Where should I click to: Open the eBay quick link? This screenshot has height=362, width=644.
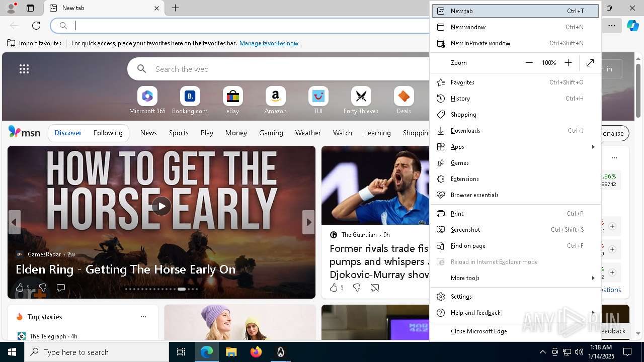point(232,101)
